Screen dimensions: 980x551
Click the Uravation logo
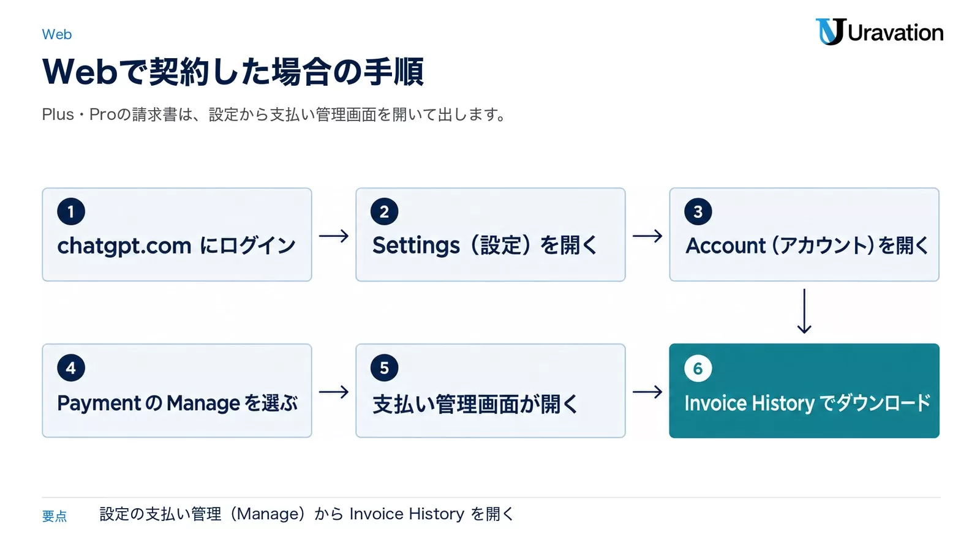tap(880, 32)
